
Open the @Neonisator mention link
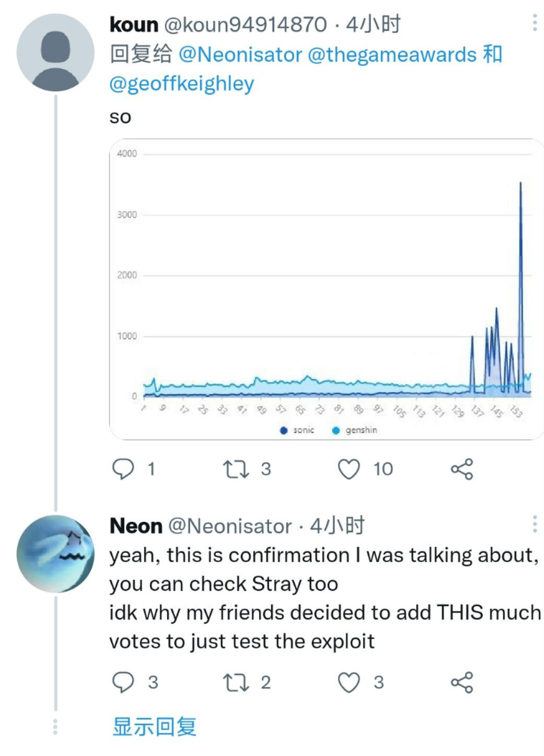pos(240,54)
